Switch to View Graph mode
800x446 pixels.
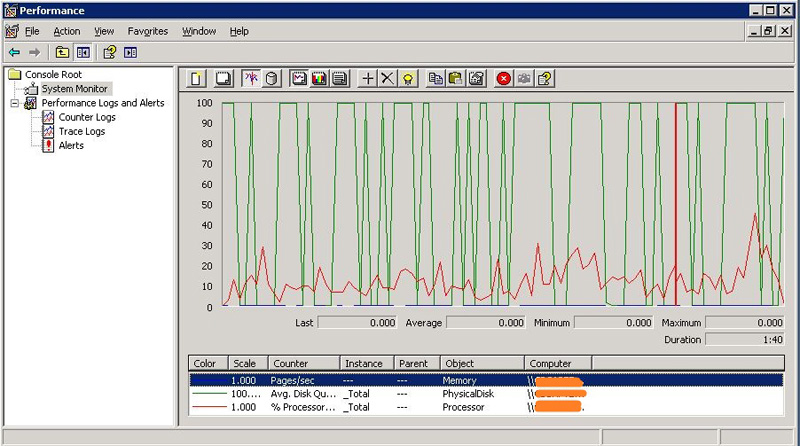[299, 79]
